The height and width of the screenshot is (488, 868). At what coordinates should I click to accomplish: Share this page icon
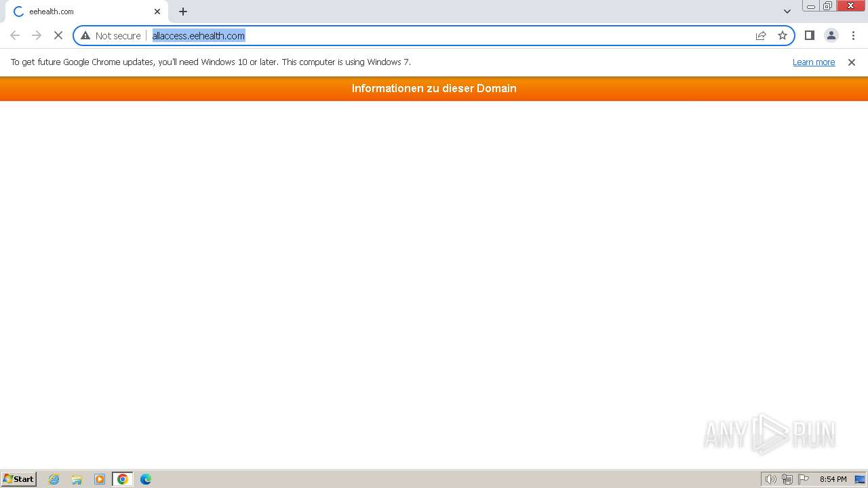coord(761,35)
